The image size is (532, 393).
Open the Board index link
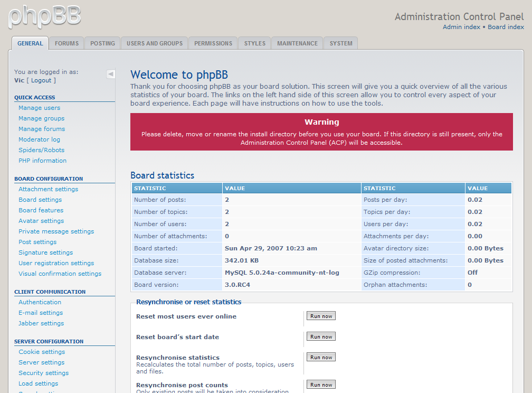tap(506, 27)
